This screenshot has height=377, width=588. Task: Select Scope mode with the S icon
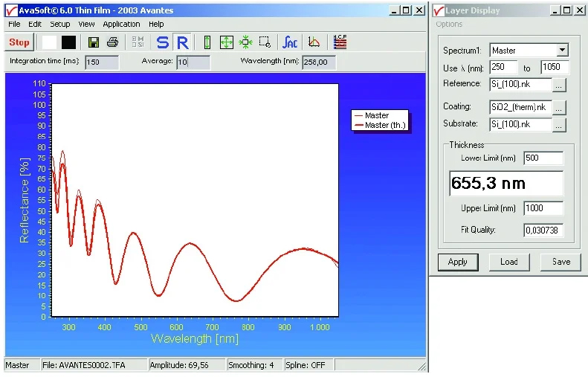163,42
